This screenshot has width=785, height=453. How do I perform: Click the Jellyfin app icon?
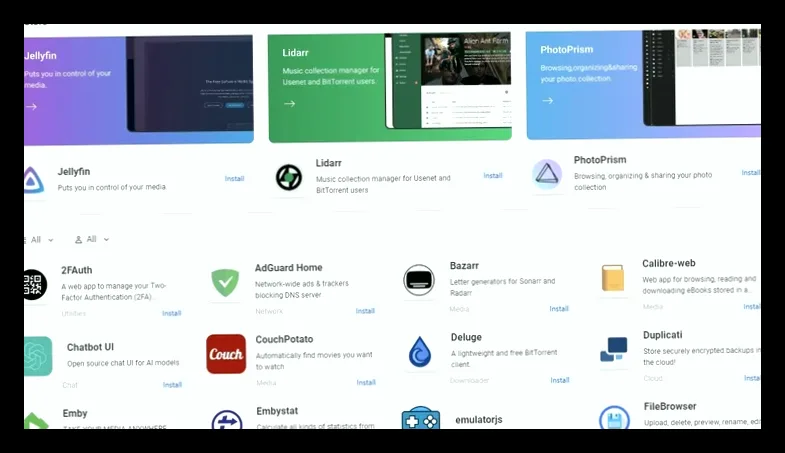pyautogui.click(x=34, y=180)
